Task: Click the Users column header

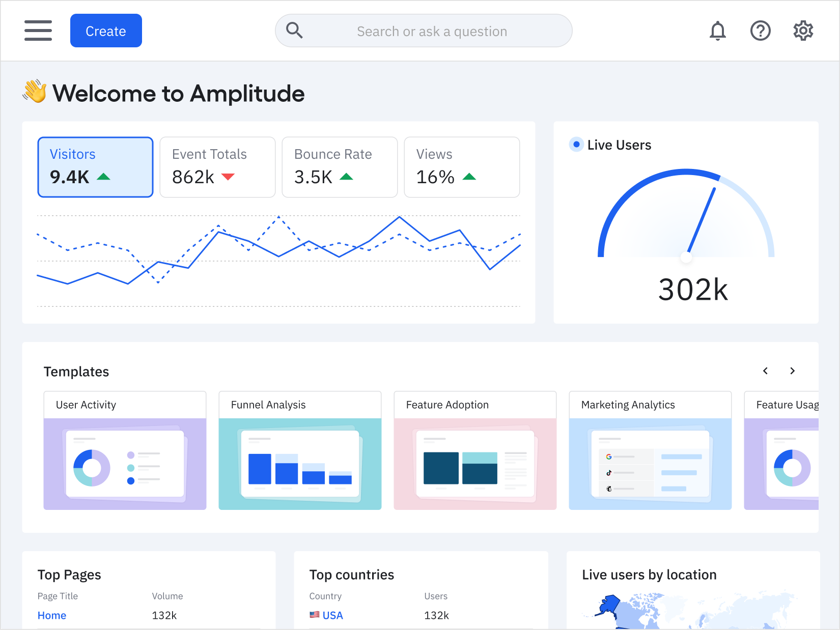Action: tap(436, 596)
